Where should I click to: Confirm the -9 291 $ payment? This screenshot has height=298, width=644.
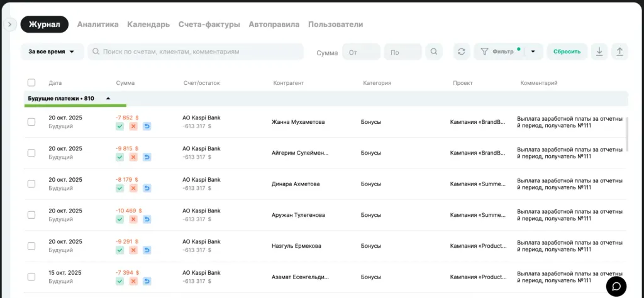tap(119, 250)
